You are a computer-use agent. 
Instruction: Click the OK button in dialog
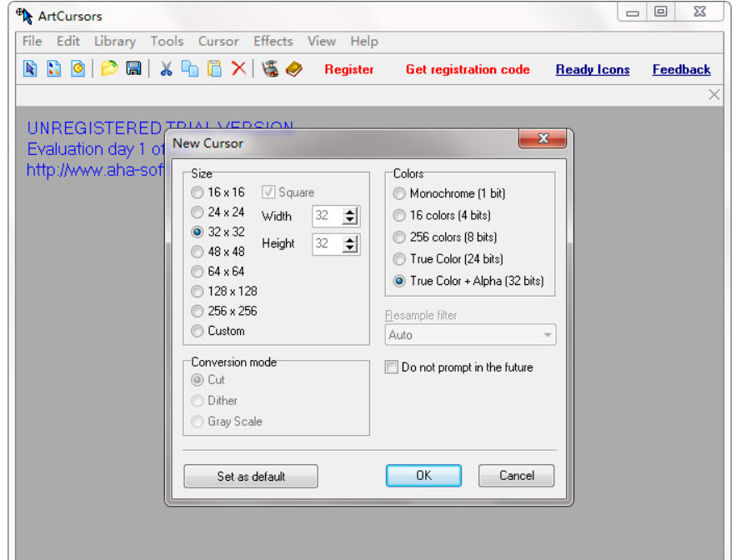coord(423,476)
